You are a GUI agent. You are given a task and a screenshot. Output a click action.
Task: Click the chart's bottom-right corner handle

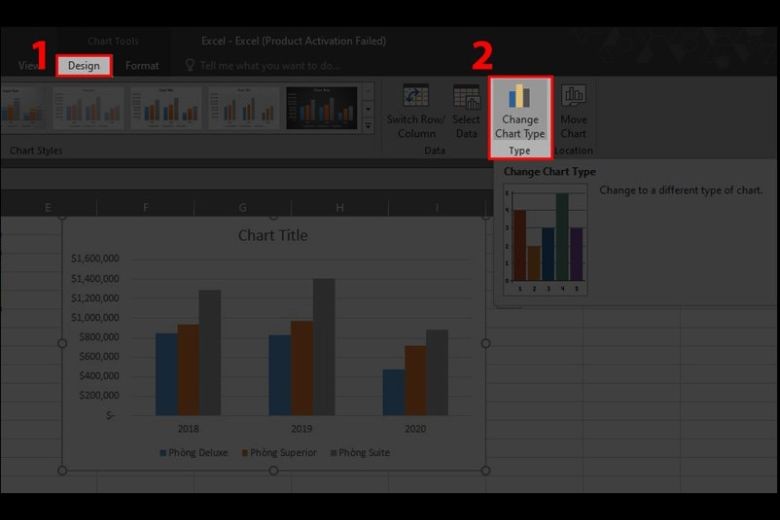point(486,470)
